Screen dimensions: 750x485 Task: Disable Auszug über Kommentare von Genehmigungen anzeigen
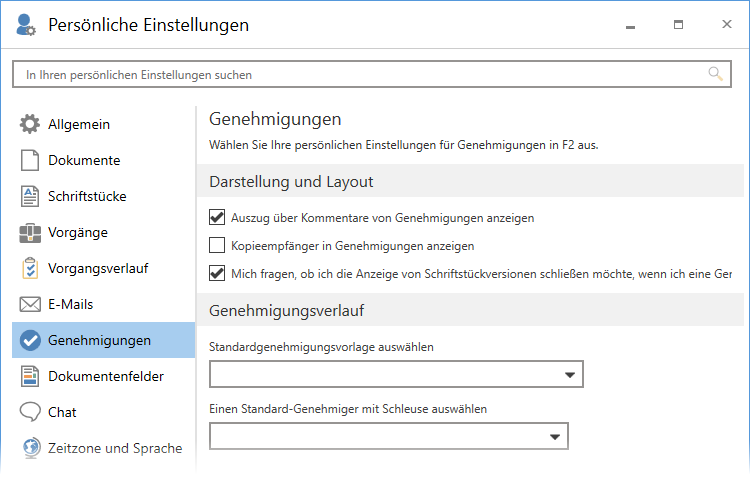point(217,217)
